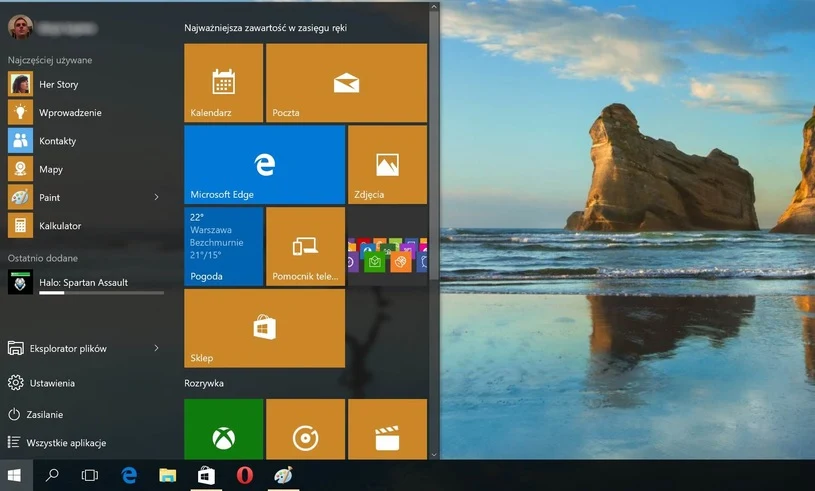815x491 pixels.
Task: Switch to Paint on the taskbar
Action: click(x=283, y=475)
